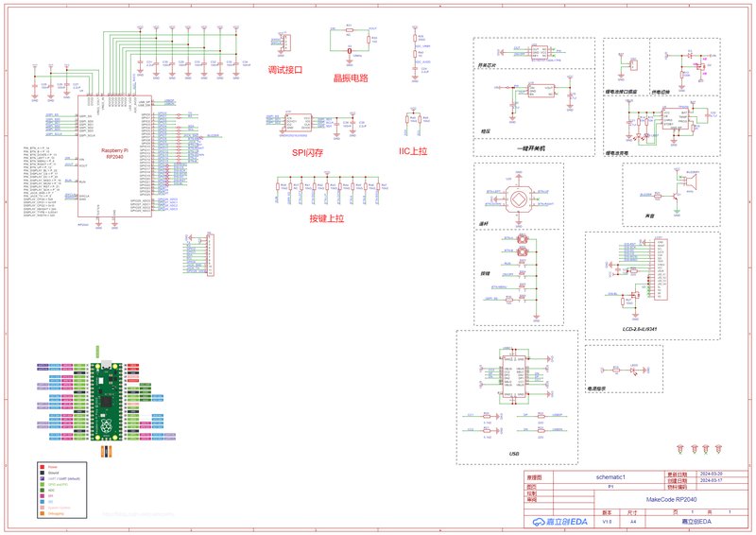Select the debug interface connector symbol
756x535 pixels.
pos(286,43)
